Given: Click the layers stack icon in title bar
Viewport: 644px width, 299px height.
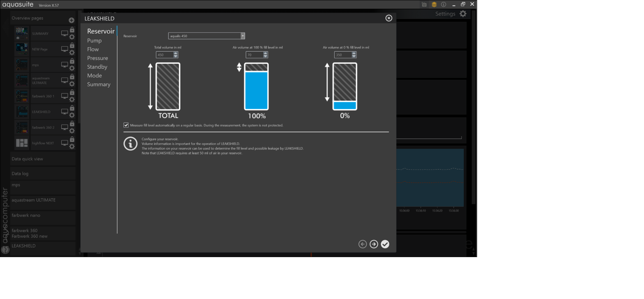Looking at the screenshot, I should click(x=434, y=4).
